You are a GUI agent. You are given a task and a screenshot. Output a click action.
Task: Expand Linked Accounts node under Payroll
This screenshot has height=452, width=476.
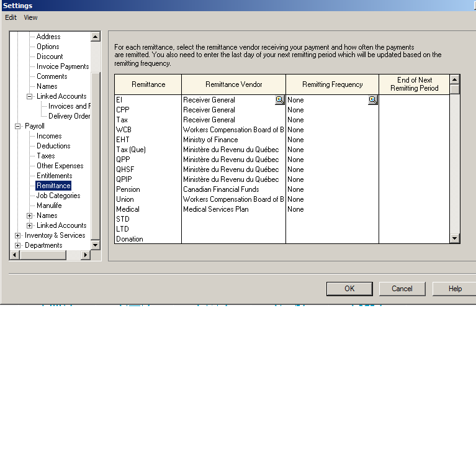(x=29, y=225)
